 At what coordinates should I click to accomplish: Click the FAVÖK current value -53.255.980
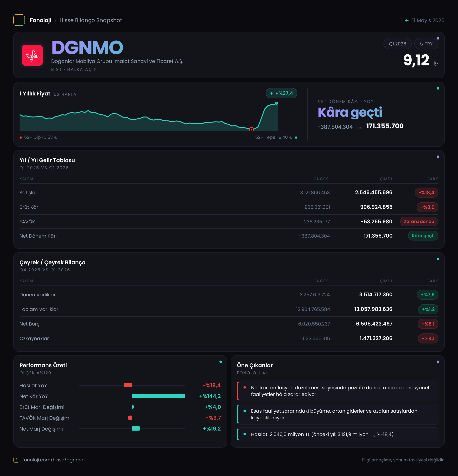[376, 222]
